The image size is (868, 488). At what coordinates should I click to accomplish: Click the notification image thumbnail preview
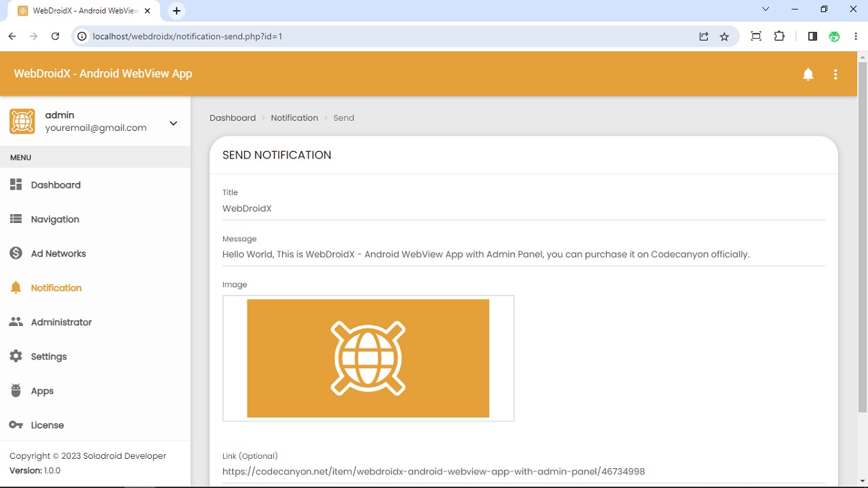pos(368,359)
